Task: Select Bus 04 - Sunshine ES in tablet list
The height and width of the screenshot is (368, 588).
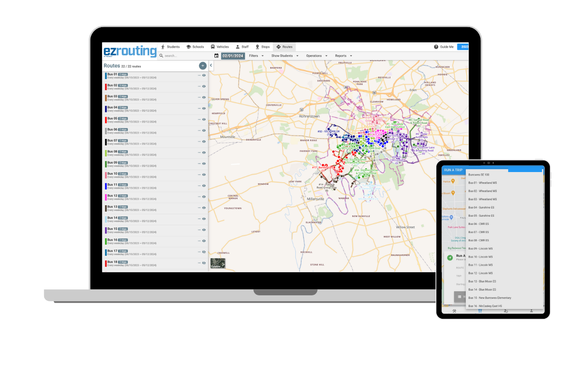Action: (481, 207)
